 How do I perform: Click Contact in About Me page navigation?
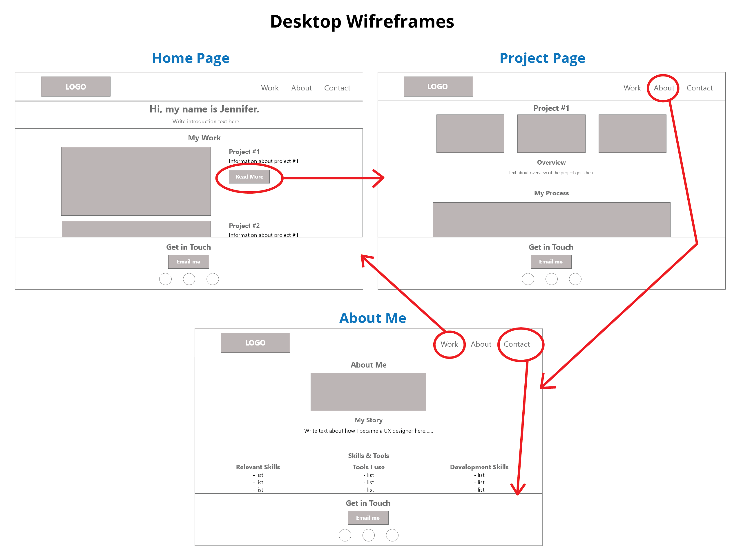coord(517,344)
